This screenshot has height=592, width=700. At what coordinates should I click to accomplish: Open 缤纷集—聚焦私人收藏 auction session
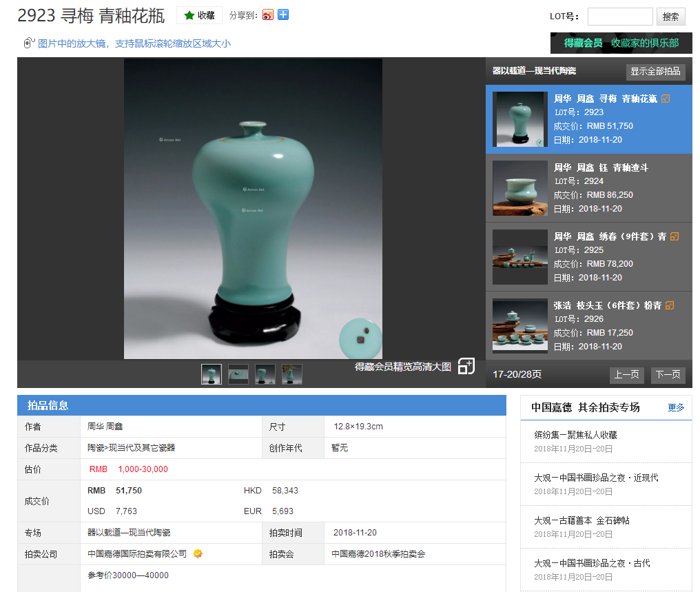[x=575, y=435]
